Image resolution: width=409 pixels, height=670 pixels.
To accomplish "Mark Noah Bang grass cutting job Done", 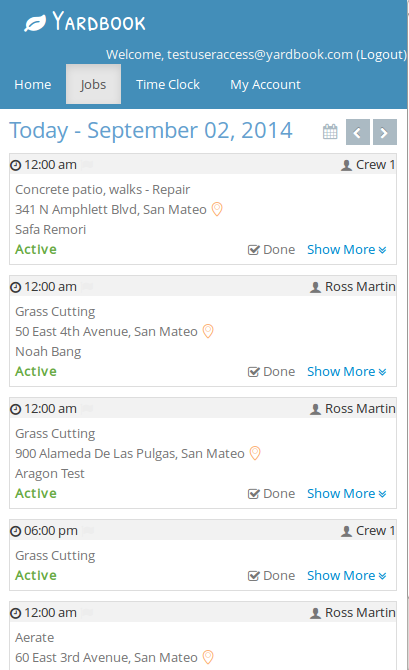I will (x=271, y=372).
